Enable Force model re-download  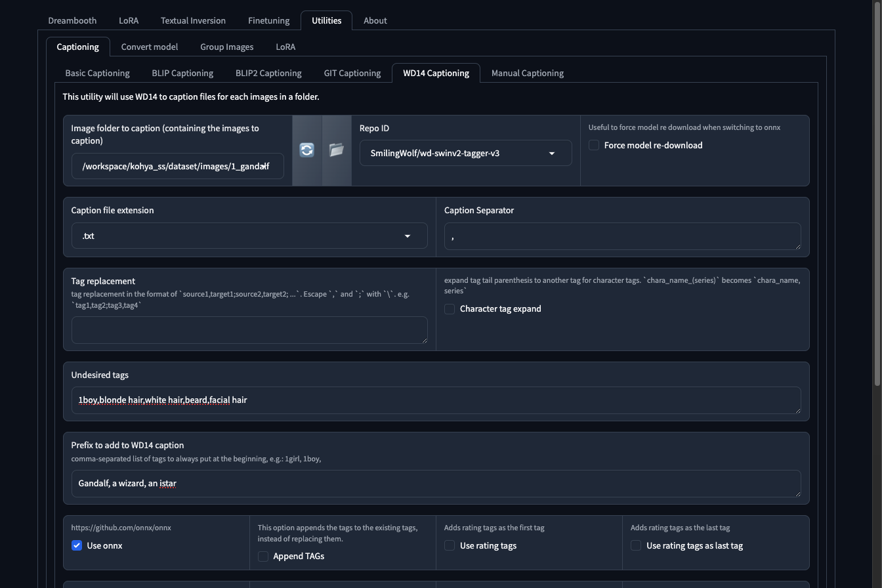coord(594,145)
